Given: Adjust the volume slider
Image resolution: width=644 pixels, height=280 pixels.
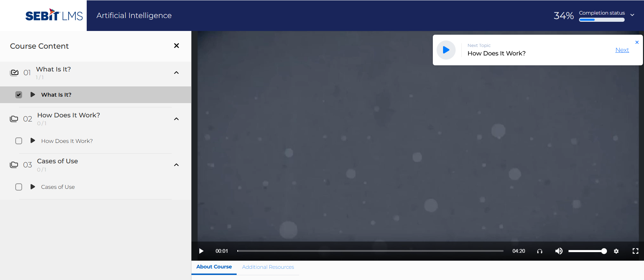Looking at the screenshot, I should coord(587,251).
